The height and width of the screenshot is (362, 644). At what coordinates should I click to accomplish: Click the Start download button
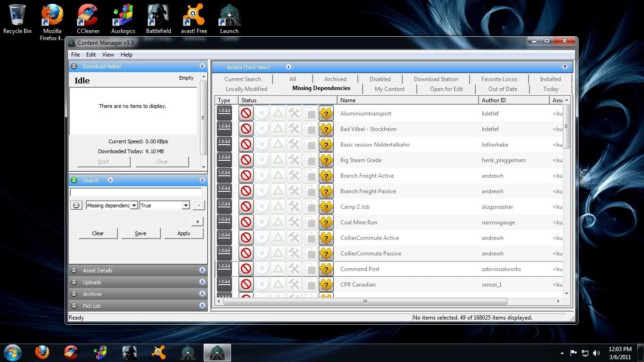[104, 162]
